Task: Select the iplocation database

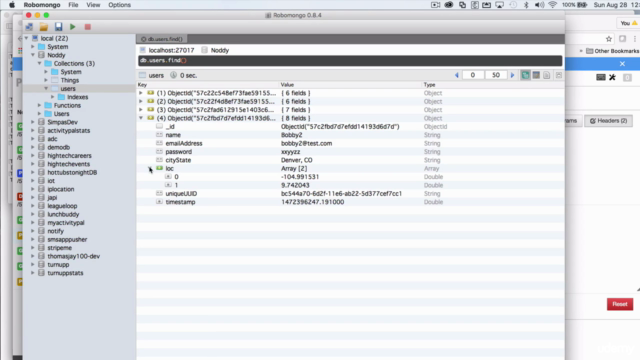Action: click(61, 189)
